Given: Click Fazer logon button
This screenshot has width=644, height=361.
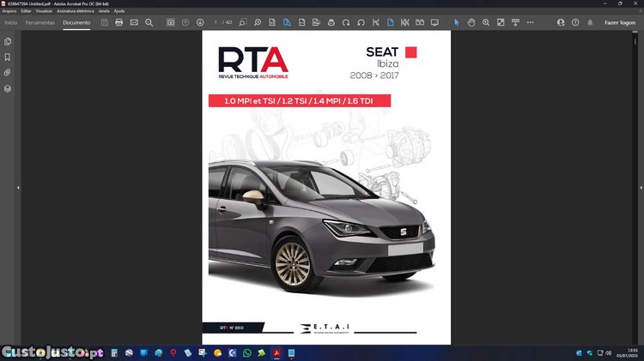Looking at the screenshot, I should (619, 22).
